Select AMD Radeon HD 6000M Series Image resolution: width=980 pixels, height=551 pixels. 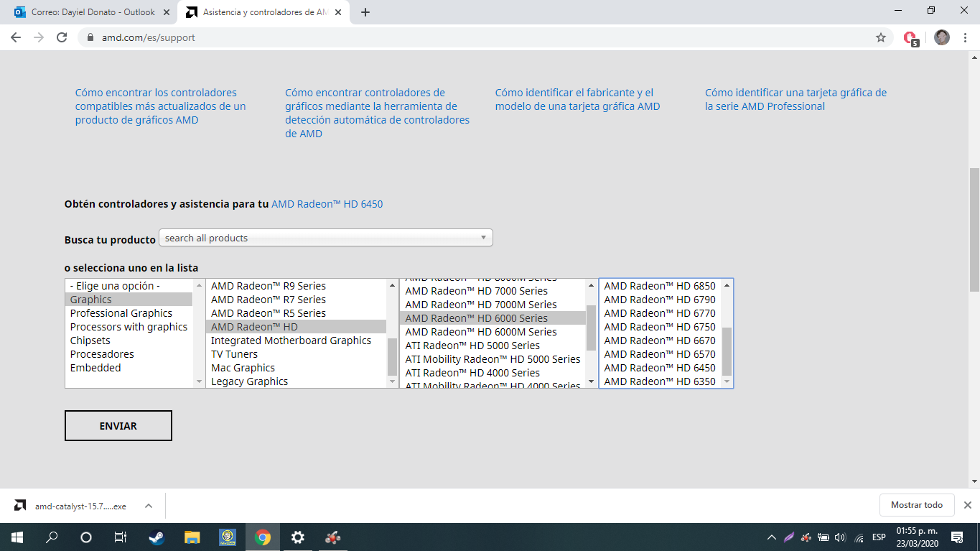pos(493,332)
